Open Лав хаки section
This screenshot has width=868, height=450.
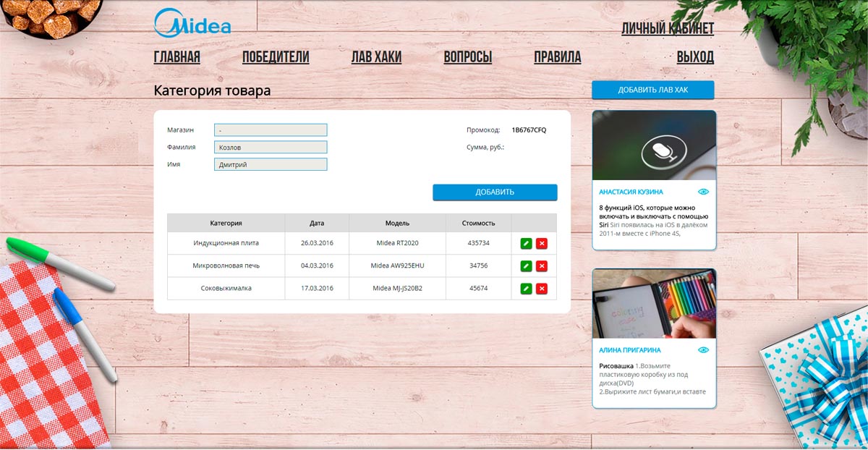coord(376,57)
